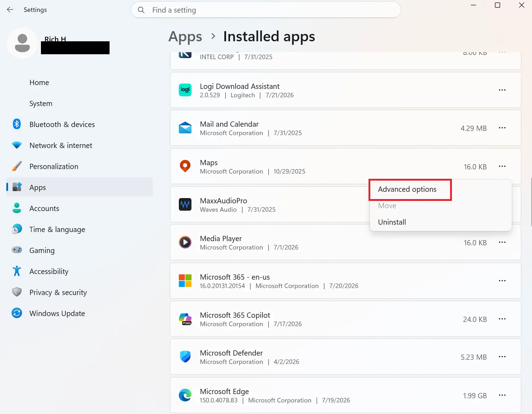Click the Logi Download Assistant app icon
Image resolution: width=532 pixels, height=414 pixels.
[x=185, y=90]
